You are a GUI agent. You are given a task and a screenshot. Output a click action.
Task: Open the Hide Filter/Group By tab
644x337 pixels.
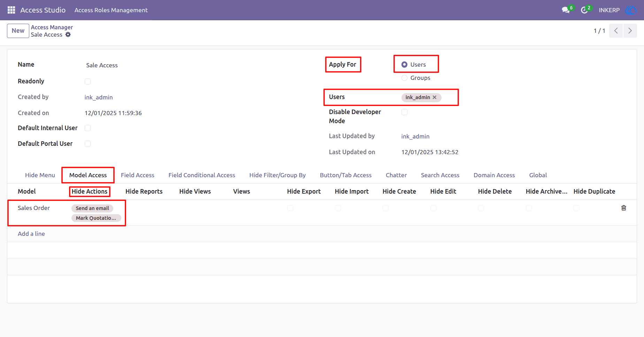click(x=277, y=175)
